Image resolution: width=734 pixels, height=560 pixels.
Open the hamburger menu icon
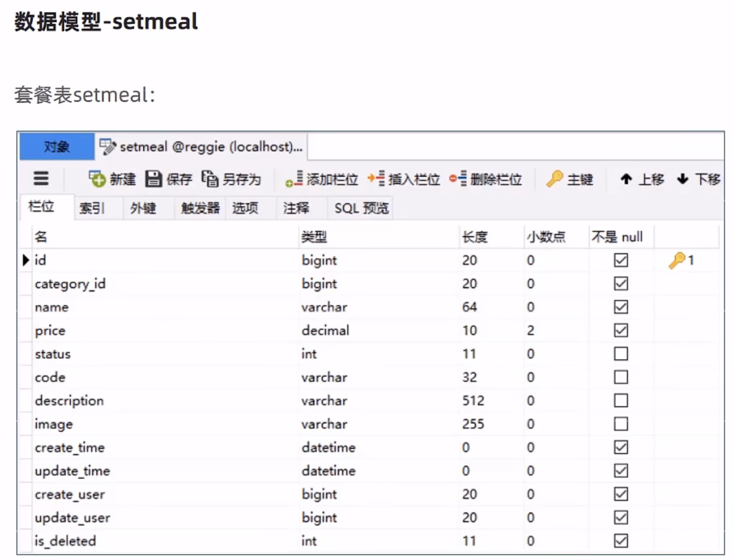tap(41, 179)
